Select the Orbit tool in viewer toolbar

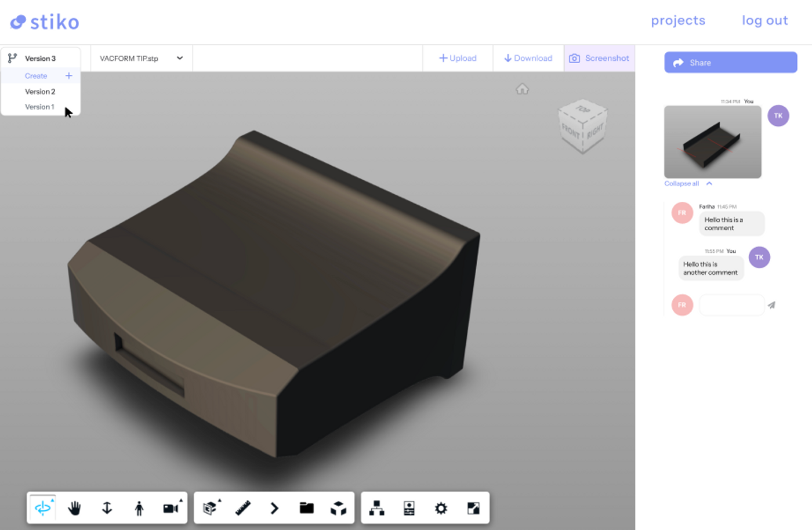click(x=42, y=509)
